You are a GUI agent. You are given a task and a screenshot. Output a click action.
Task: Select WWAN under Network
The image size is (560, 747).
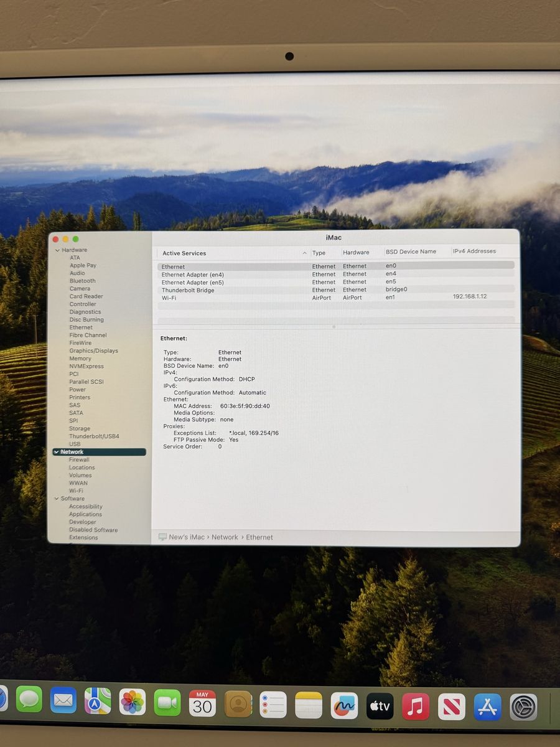click(x=78, y=483)
